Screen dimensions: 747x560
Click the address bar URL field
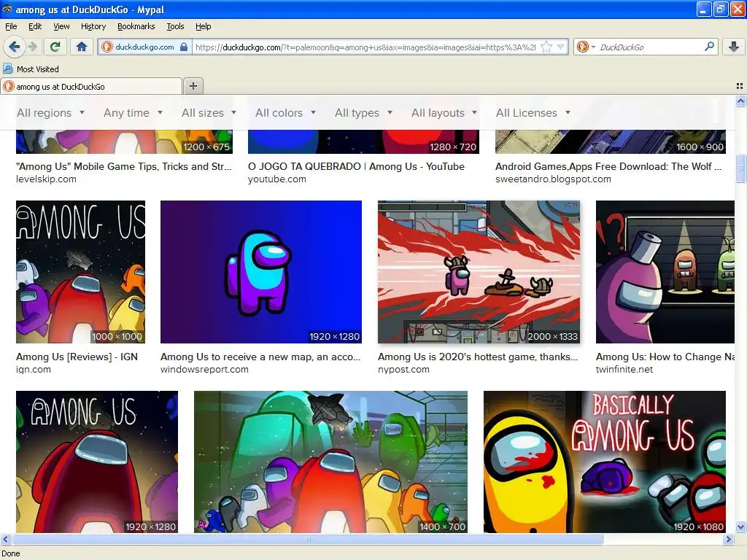(x=365, y=47)
